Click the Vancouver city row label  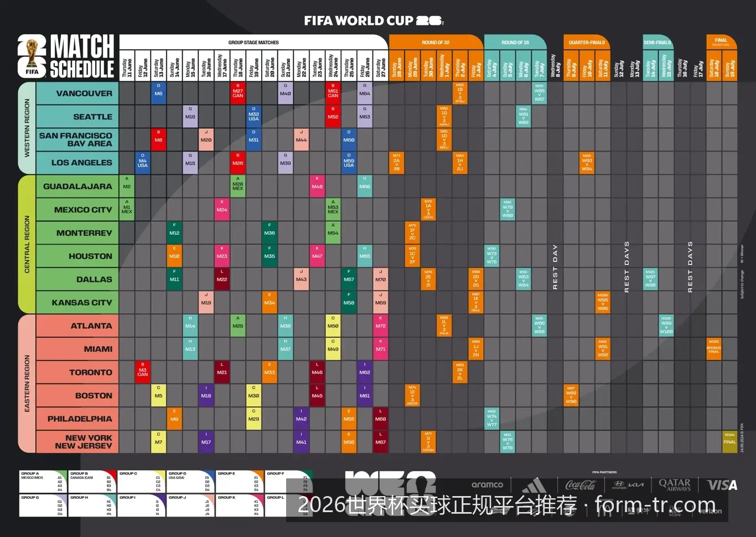pos(77,93)
